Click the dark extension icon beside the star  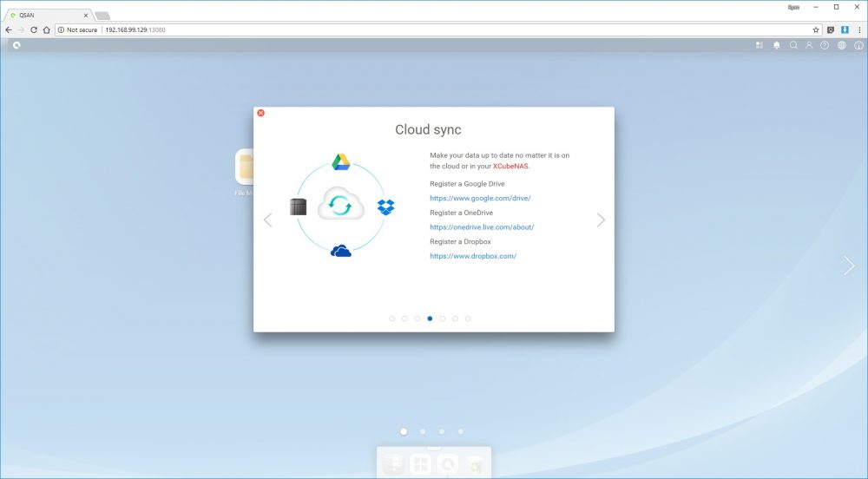point(831,30)
